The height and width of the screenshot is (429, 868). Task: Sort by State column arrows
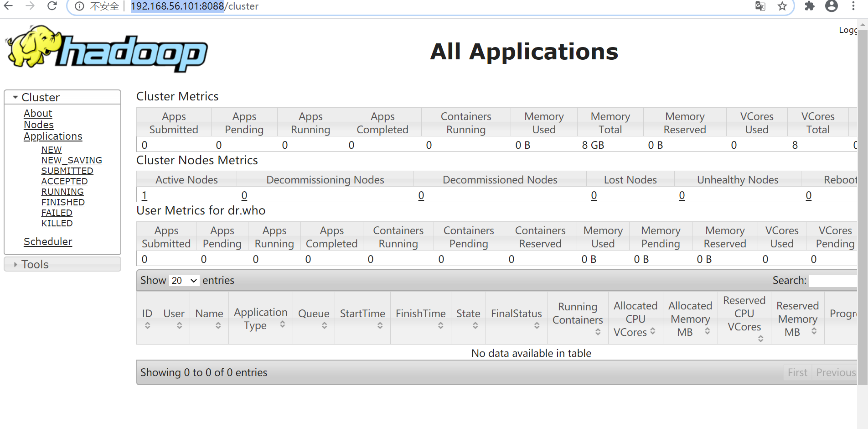475,325
